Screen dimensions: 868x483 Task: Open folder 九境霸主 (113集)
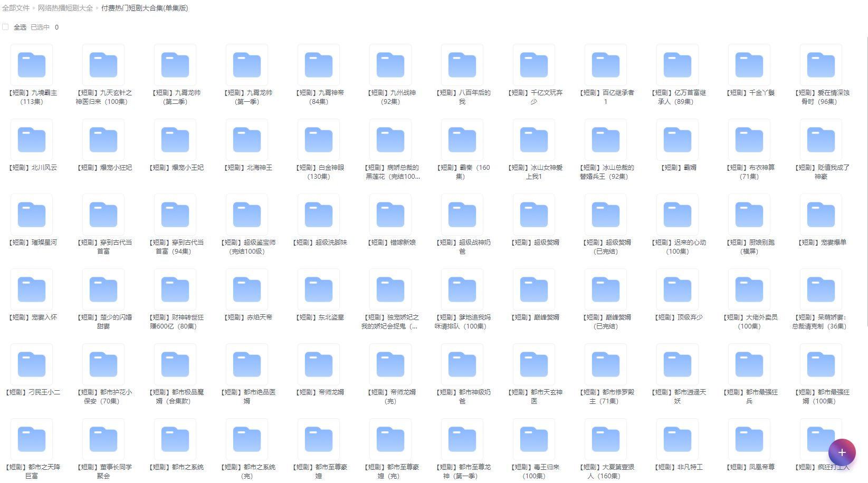pyautogui.click(x=32, y=65)
